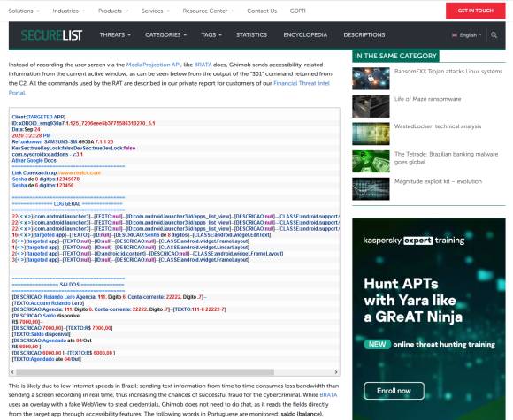Open the Descriptions section
The image size is (513, 420).
click(364, 35)
